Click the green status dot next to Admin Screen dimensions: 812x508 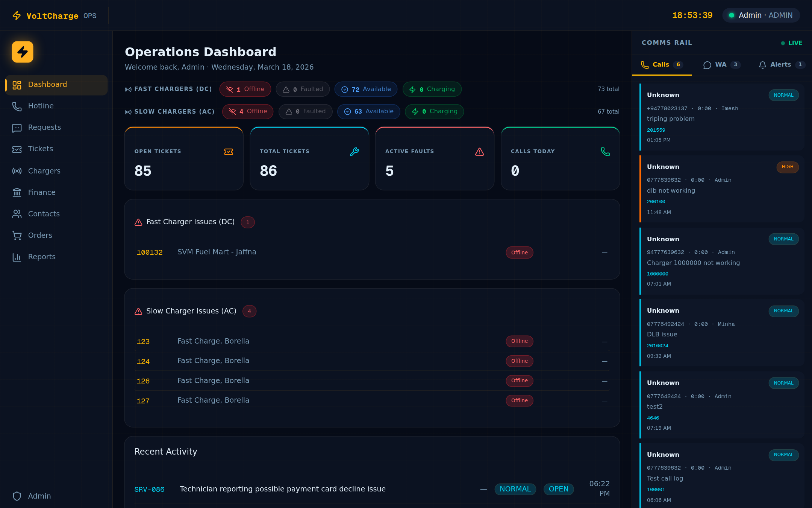[732, 15]
